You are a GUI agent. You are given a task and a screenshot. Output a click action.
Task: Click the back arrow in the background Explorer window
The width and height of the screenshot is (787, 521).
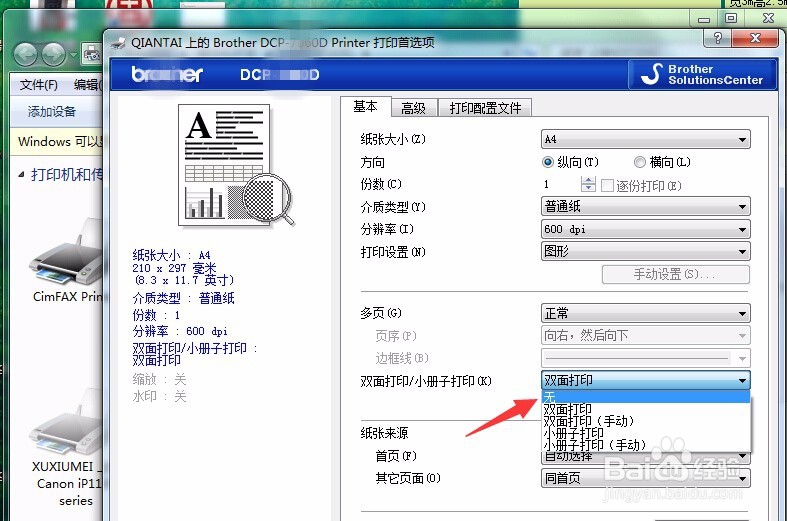pos(25,54)
